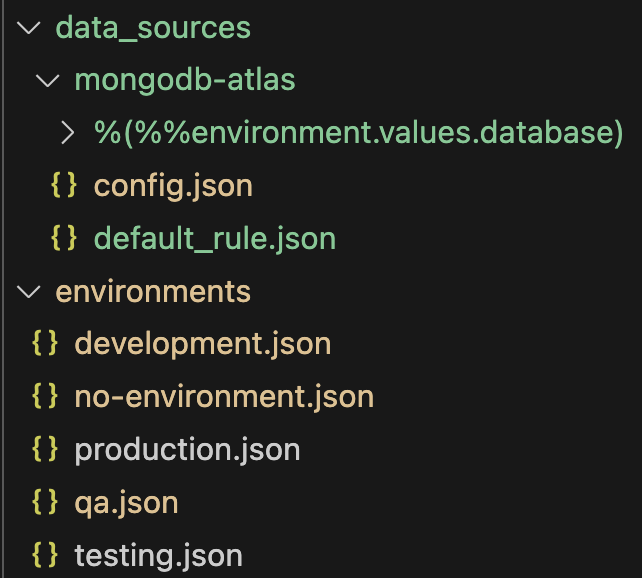
Task: Click the JSON icon for no-environment.json
Action: tap(45, 397)
